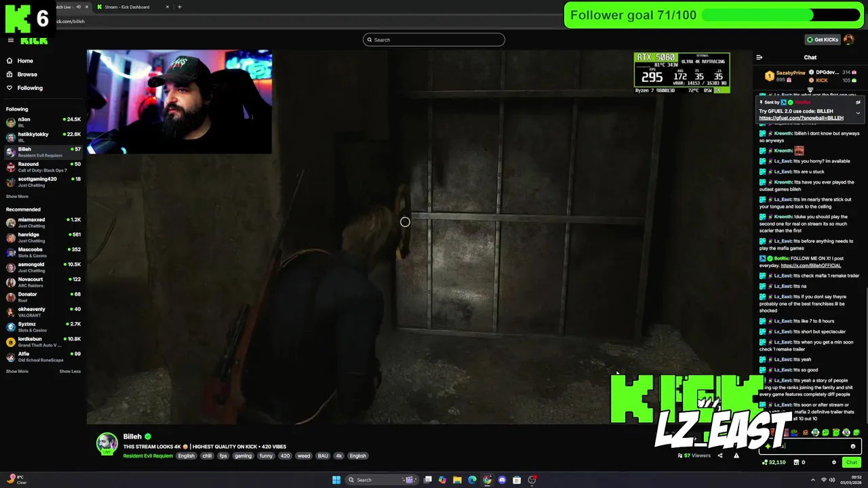Open Novacourt recommended channel
The image size is (868, 488).
(x=43, y=282)
